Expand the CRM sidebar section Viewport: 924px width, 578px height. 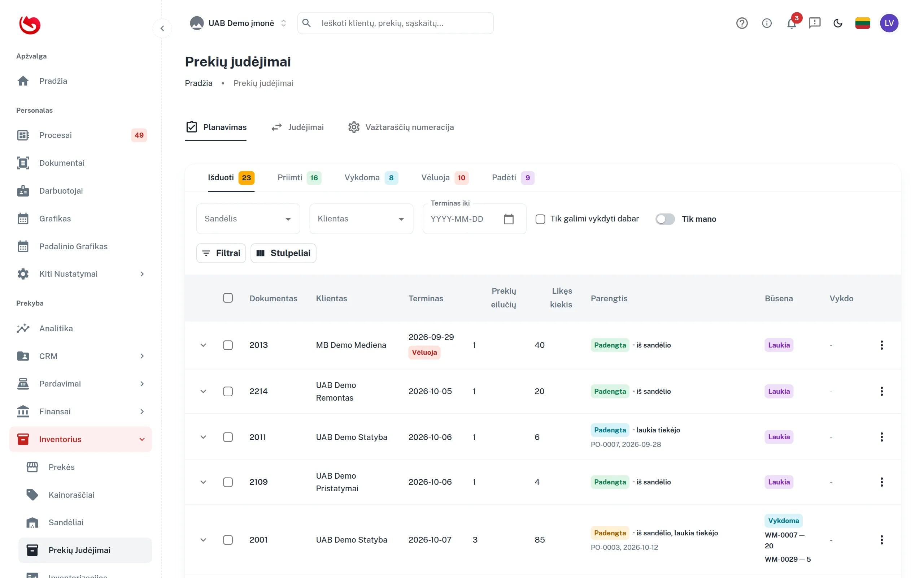(80, 356)
